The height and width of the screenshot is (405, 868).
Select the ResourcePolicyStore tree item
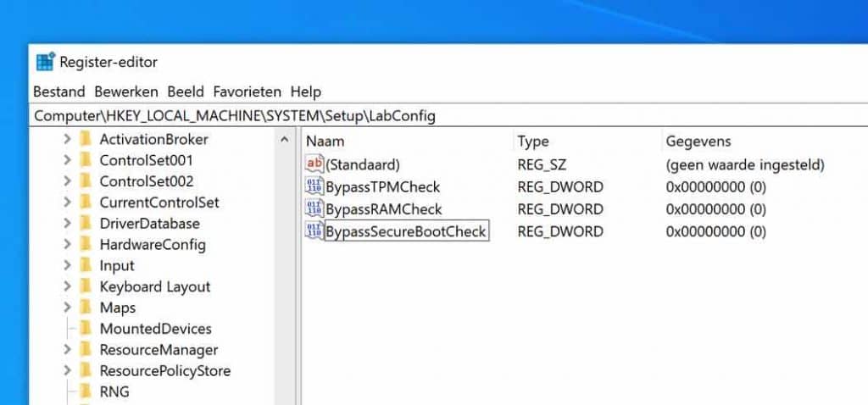(165, 371)
